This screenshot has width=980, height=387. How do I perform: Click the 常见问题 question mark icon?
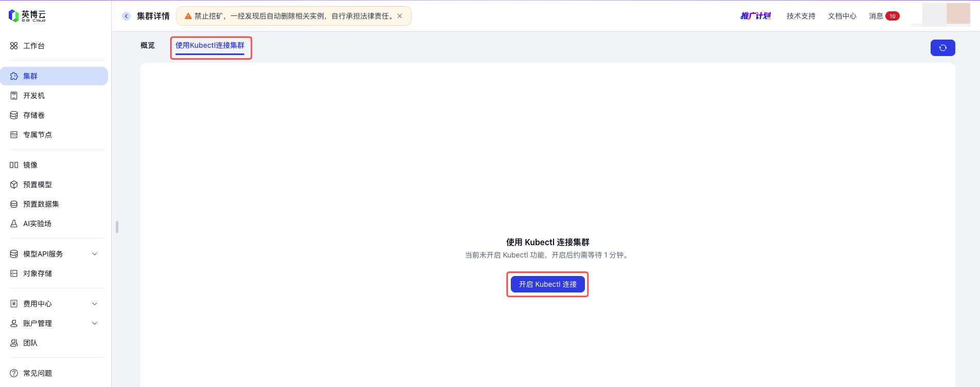click(x=14, y=373)
